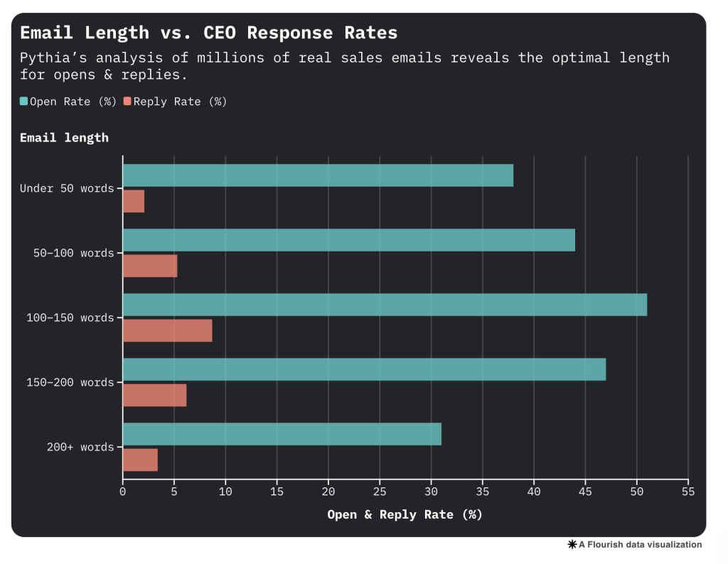
Task: Select the 100–150 words open rate bar
Action: click(x=385, y=305)
